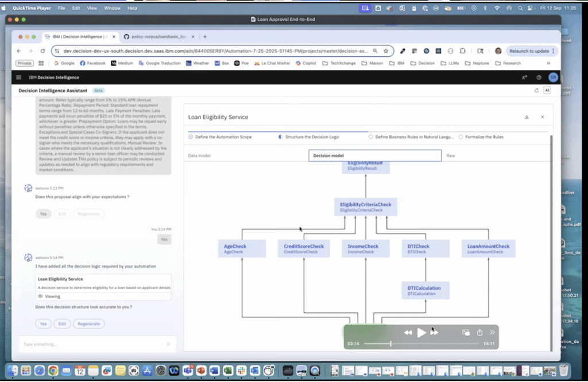Open the apps grid icon in bookmarks bar
Image resolution: width=588 pixels, height=382 pixels.
tap(41, 63)
